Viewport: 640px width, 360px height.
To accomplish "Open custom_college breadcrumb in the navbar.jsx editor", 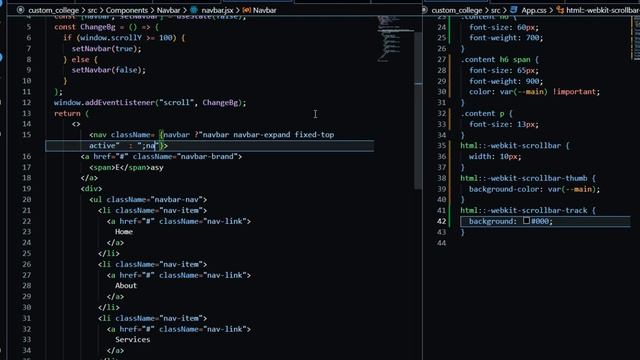I will (x=53, y=10).
